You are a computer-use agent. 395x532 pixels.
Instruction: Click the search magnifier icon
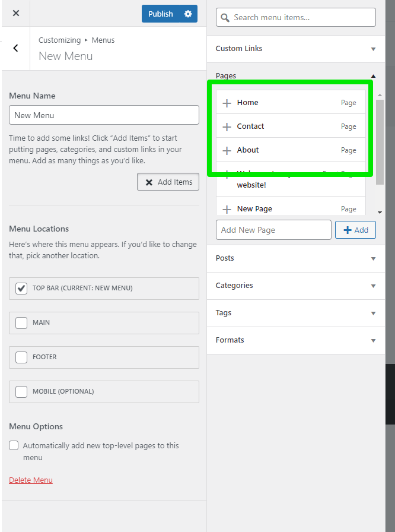pos(225,18)
